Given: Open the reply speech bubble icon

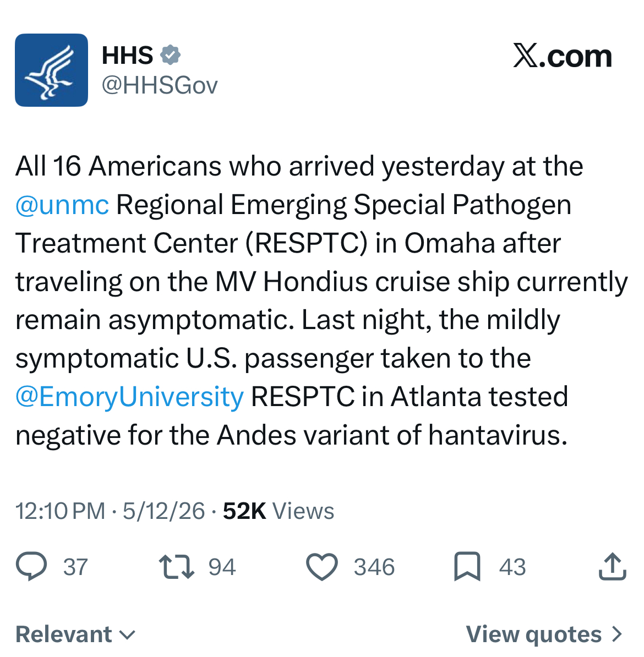Looking at the screenshot, I should pyautogui.click(x=31, y=567).
